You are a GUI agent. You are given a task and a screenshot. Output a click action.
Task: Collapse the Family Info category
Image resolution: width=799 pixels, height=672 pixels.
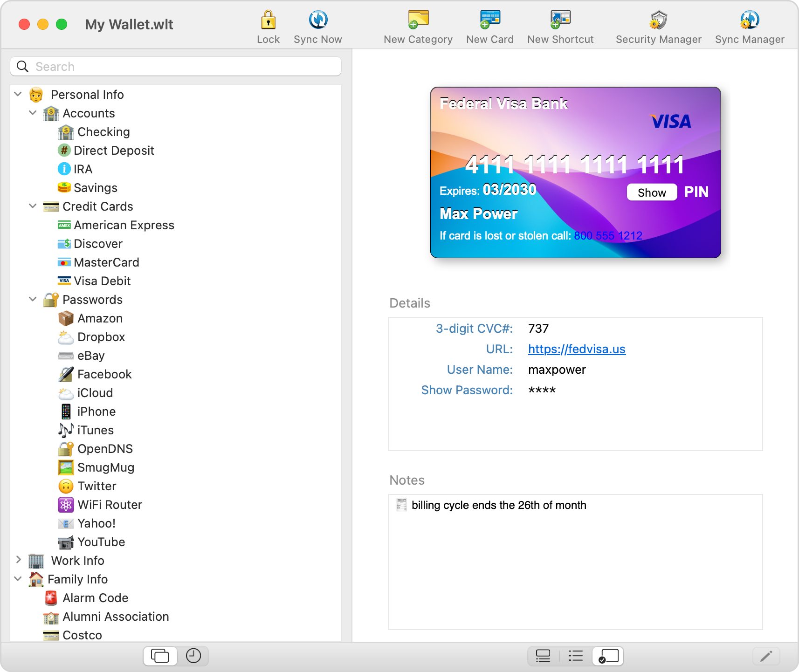point(18,579)
